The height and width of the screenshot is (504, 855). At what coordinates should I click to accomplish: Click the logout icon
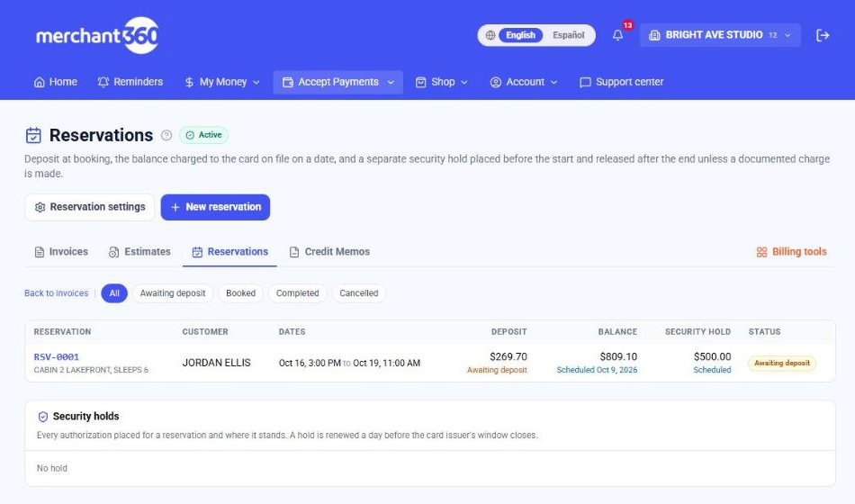coord(823,35)
